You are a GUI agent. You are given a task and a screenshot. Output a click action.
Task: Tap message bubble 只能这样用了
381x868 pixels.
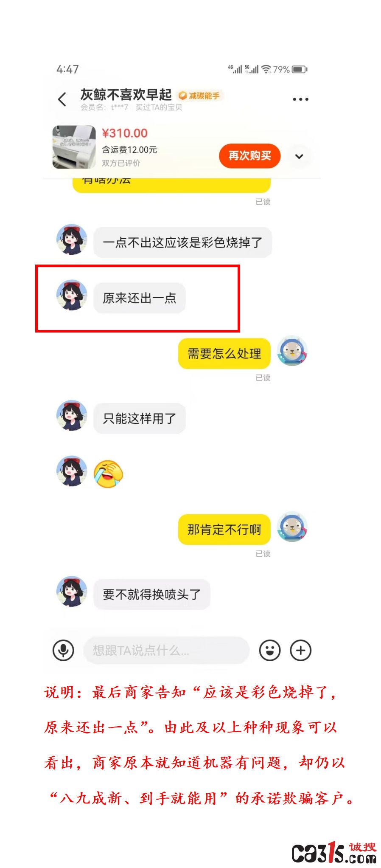point(140,418)
